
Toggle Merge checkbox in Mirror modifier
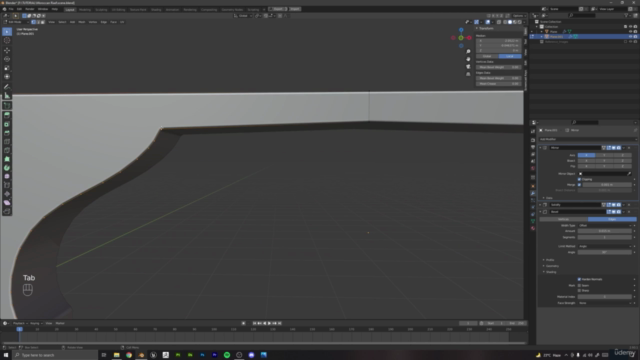tap(579, 184)
